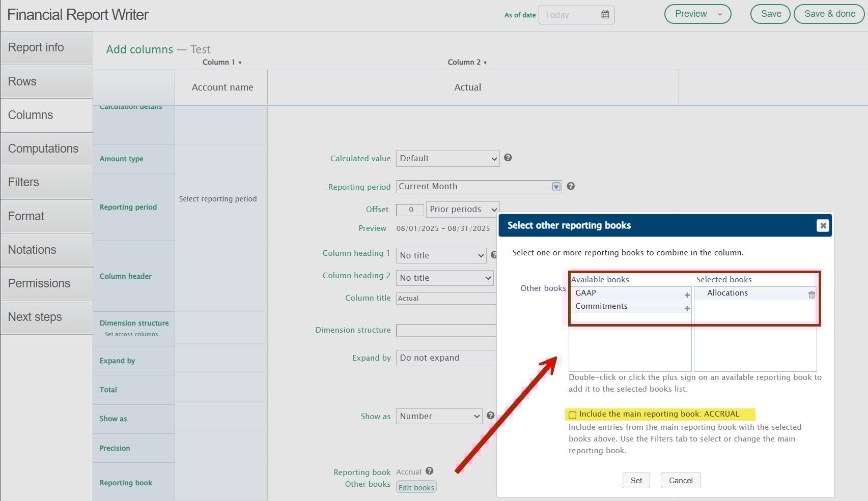Viewport: 868px width, 501px height.
Task: Close the Select other reporting books dialog
Action: tap(823, 225)
